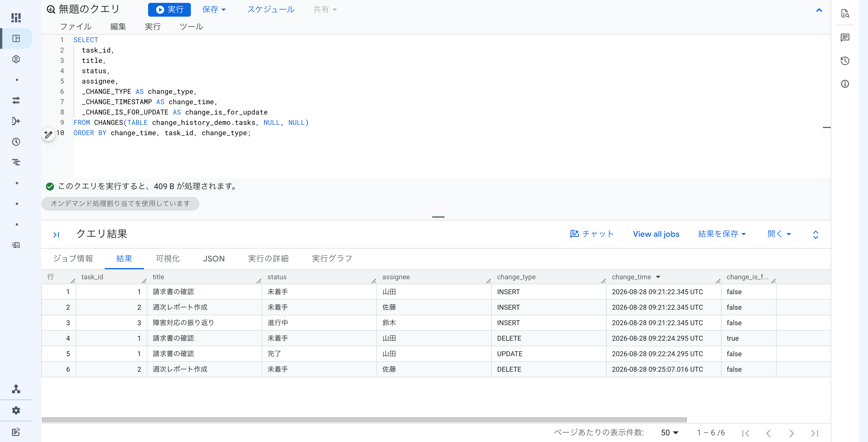Run the query with 実行 button
Screen dimensions: 868x442
(169, 9)
